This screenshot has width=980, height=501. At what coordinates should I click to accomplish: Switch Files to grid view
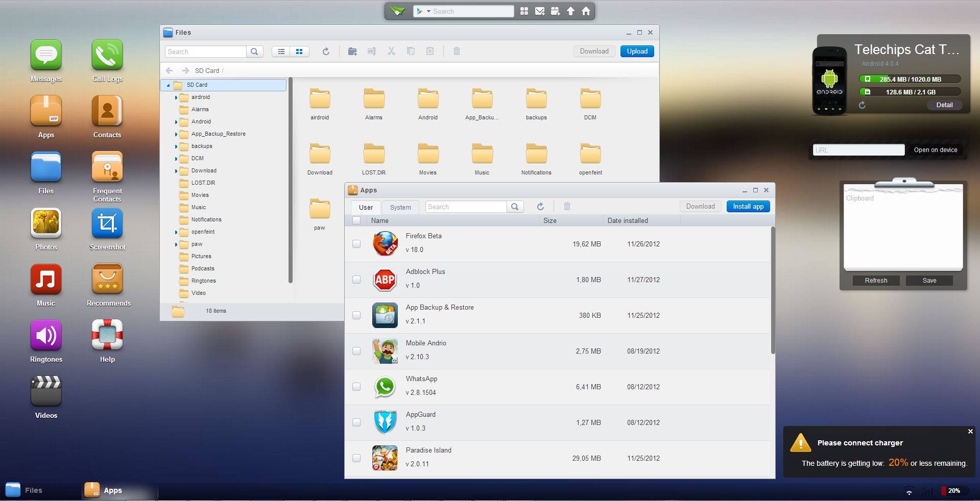(299, 52)
